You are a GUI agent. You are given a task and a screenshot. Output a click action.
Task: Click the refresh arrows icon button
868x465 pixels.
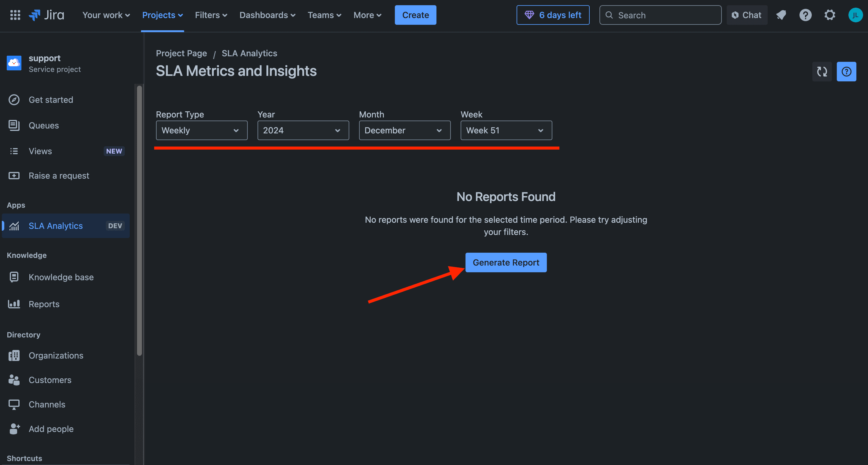pyautogui.click(x=822, y=72)
